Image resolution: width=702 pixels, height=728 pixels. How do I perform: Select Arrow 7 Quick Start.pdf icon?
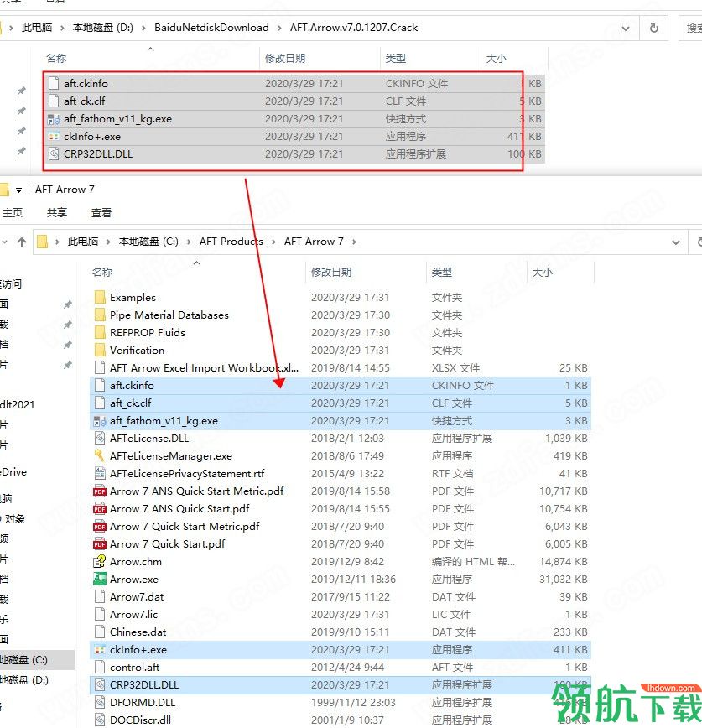click(100, 544)
